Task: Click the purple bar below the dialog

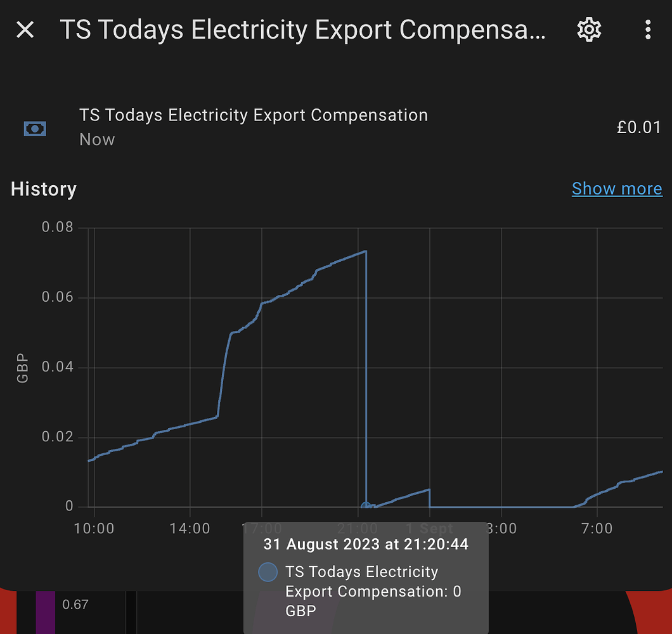Action: point(45,611)
